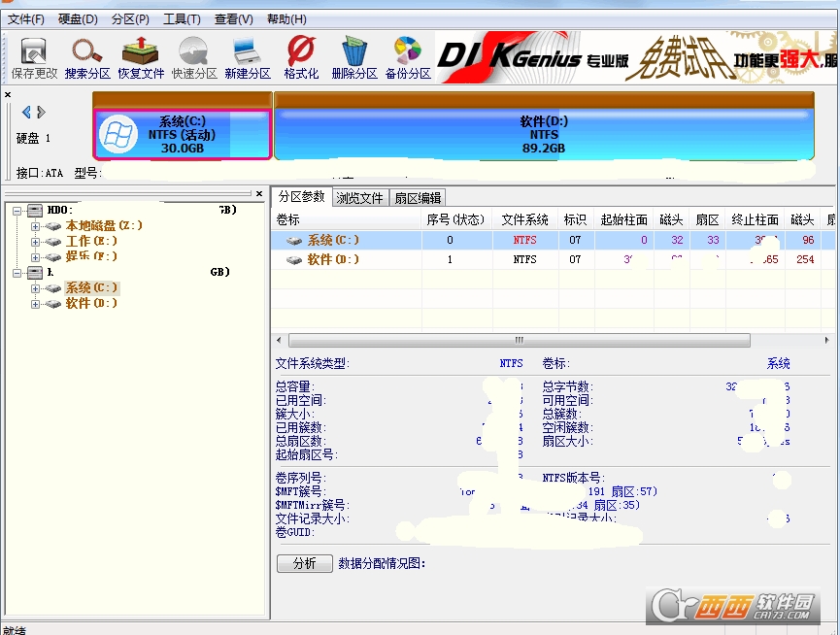
Task: Click the Save Changes (保存更改) toolbar icon
Action: coord(34,58)
